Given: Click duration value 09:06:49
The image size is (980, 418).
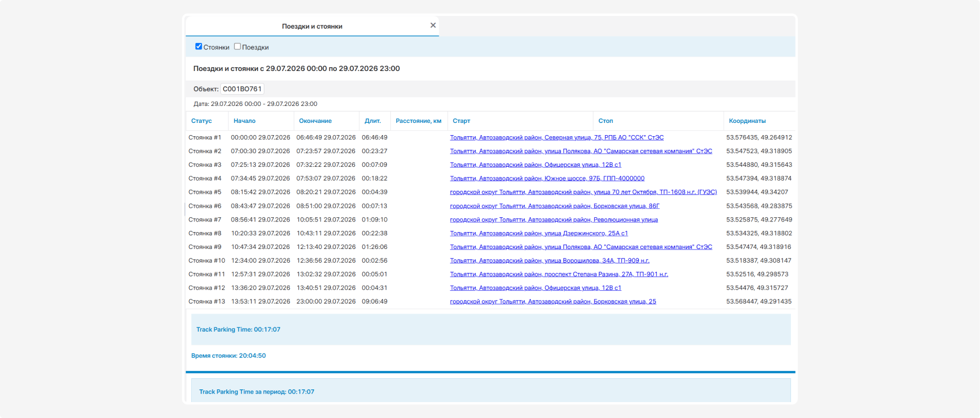Looking at the screenshot, I should coord(375,302).
